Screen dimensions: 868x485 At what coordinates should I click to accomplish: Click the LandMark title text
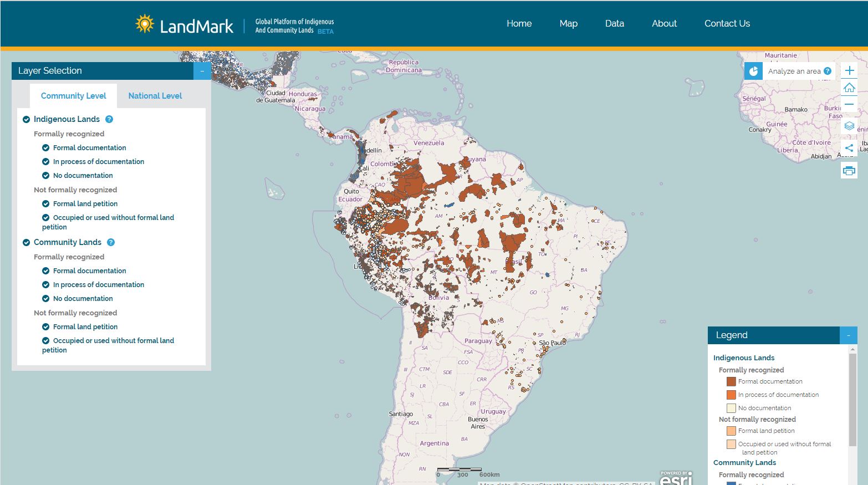point(197,26)
